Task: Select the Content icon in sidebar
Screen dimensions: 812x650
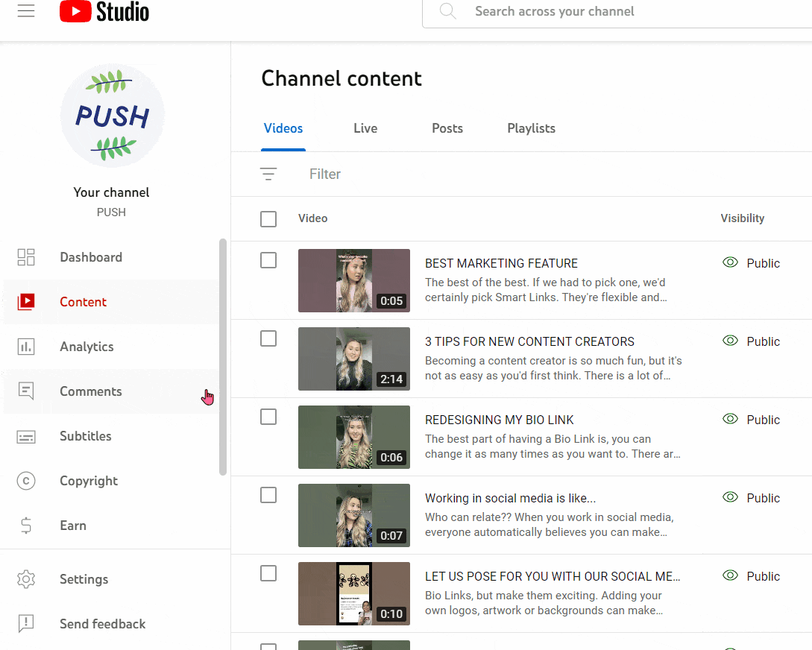Action: tap(26, 301)
